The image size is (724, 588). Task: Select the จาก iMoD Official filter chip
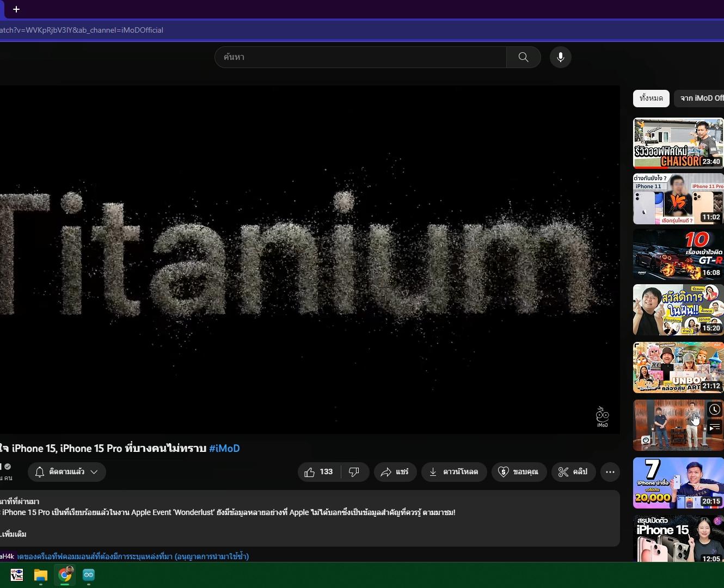(700, 99)
